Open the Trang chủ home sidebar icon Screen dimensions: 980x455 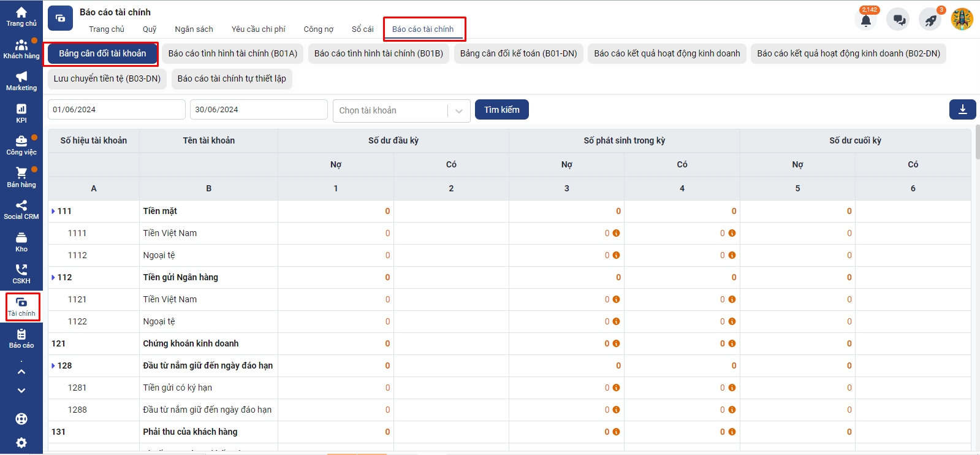[x=21, y=17]
